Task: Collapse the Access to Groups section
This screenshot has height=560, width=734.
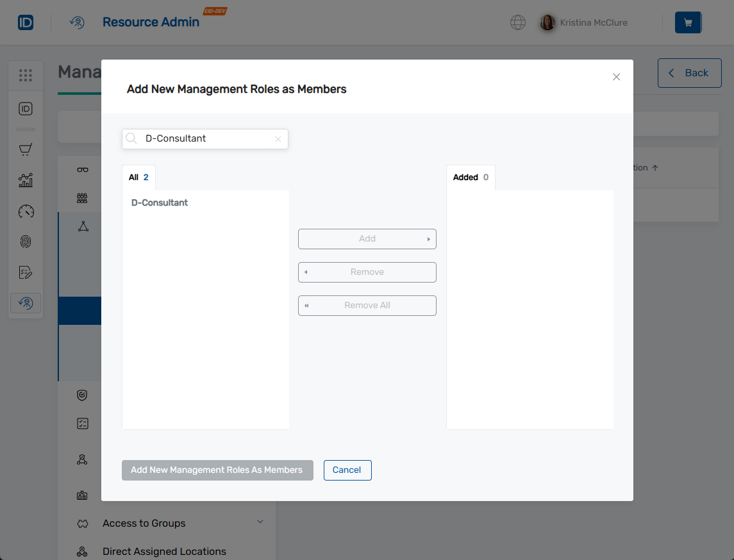Action: 260,523
